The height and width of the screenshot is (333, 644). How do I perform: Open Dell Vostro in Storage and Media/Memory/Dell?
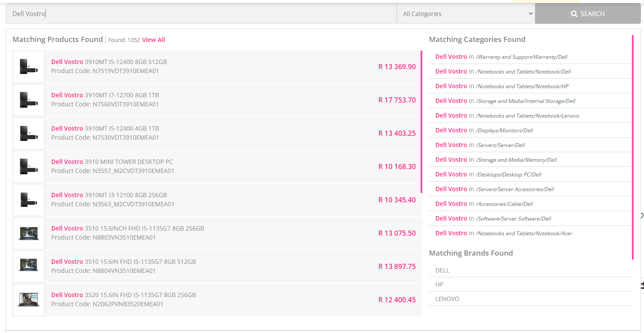click(x=496, y=160)
